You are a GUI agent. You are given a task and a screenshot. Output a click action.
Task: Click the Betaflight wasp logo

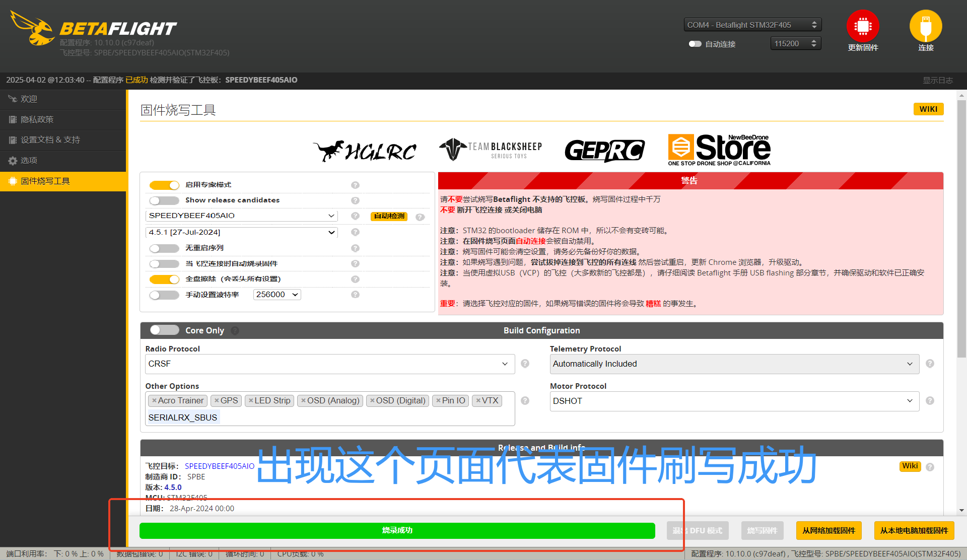pyautogui.click(x=32, y=28)
